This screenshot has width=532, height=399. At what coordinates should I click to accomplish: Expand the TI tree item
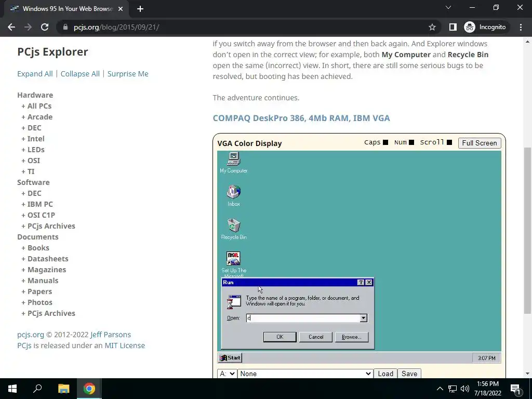28,171
